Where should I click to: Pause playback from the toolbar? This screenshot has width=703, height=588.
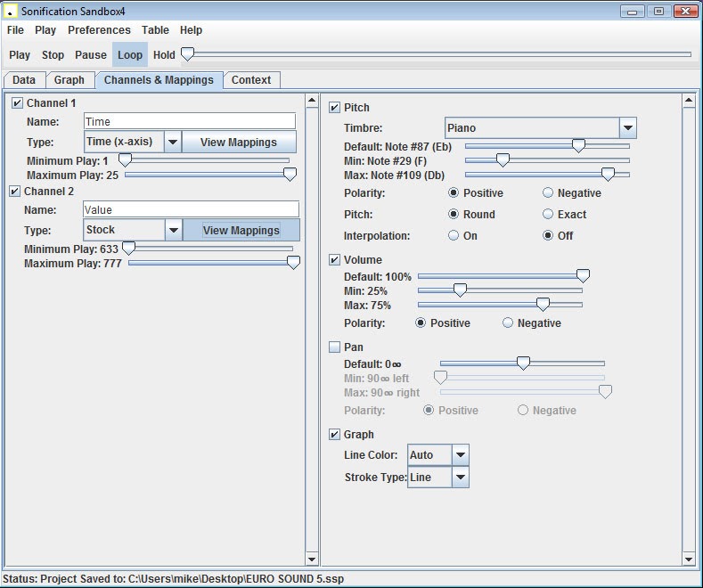(90, 55)
